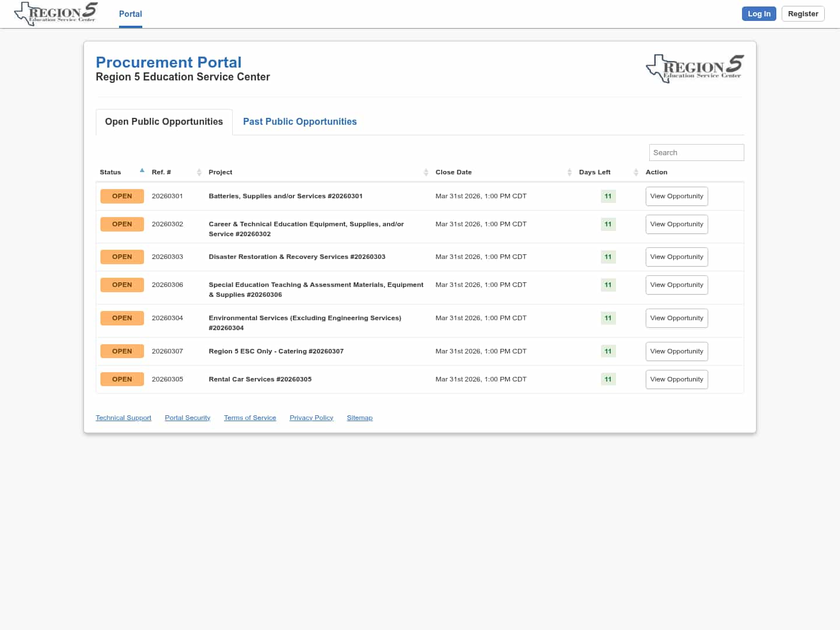Viewport: 840px width, 630px height.
Task: Click OPEN status badge for Rental Car Services
Action: [122, 379]
